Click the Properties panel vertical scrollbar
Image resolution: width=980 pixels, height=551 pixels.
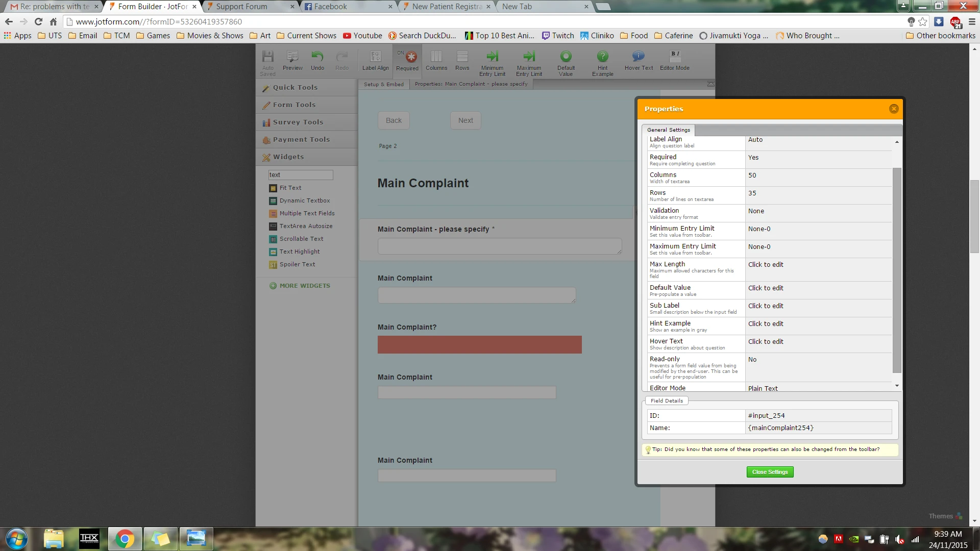(x=897, y=270)
